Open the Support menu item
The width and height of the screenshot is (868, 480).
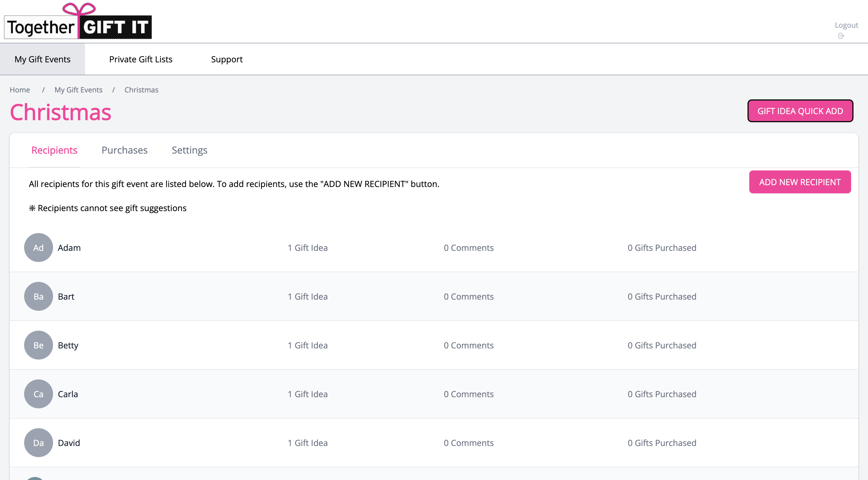(227, 59)
